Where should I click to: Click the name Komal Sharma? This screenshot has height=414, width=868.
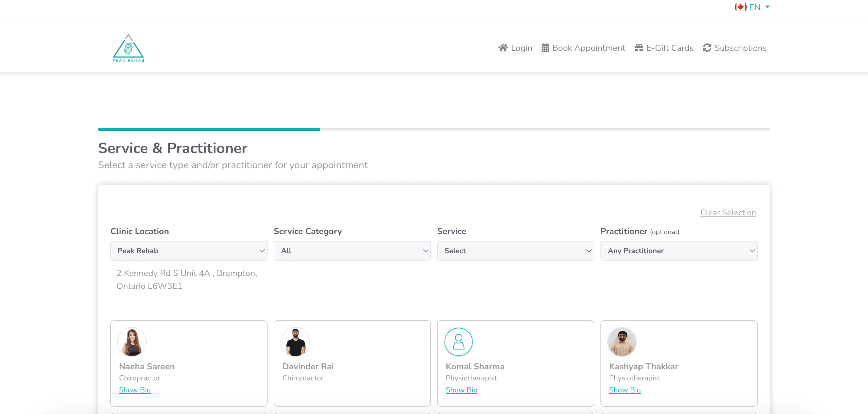[x=475, y=366]
